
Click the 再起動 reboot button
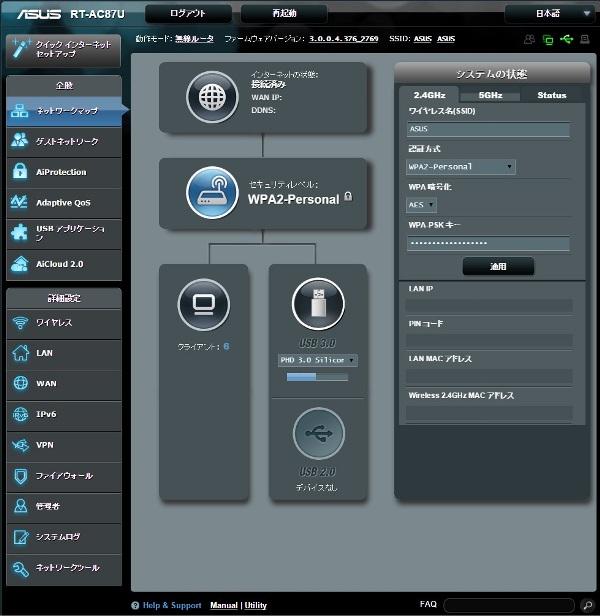tap(284, 14)
